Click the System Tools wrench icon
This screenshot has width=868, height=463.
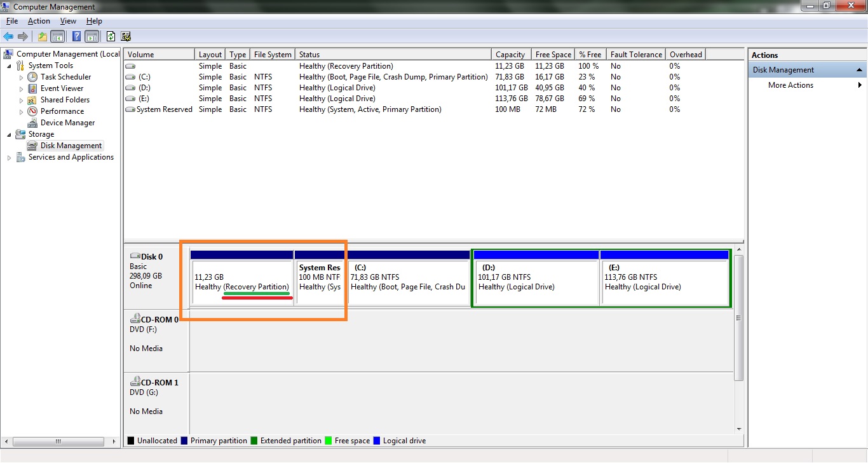[x=21, y=66]
